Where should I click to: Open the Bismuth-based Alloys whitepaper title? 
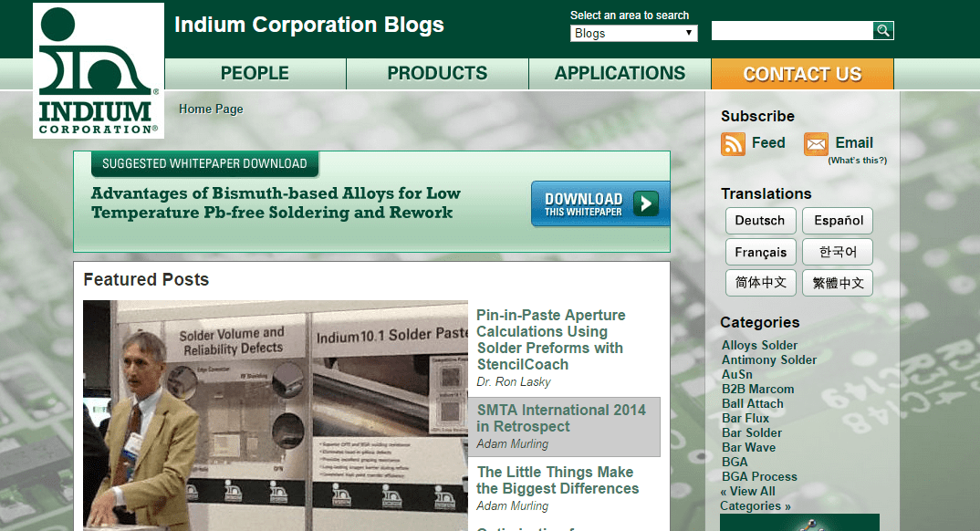pyautogui.click(x=276, y=203)
